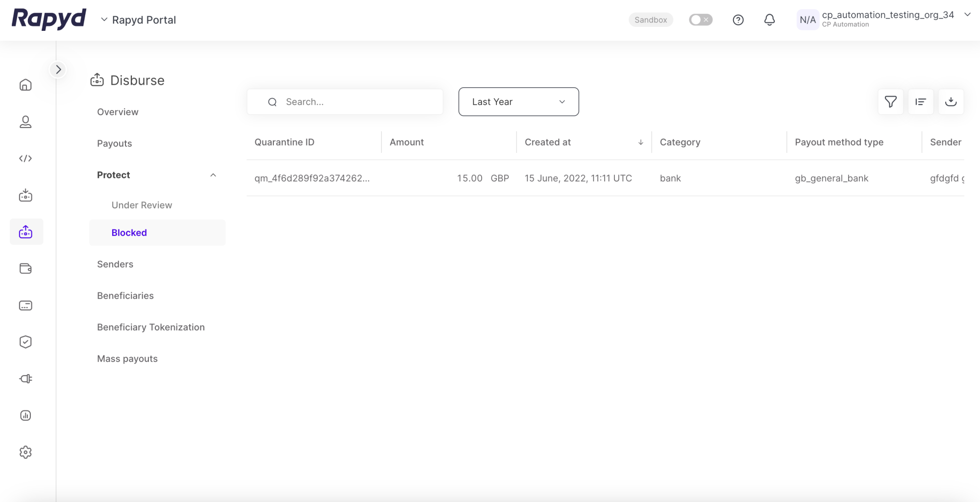
Task: Open the developers code icon
Action: pyautogui.click(x=25, y=158)
